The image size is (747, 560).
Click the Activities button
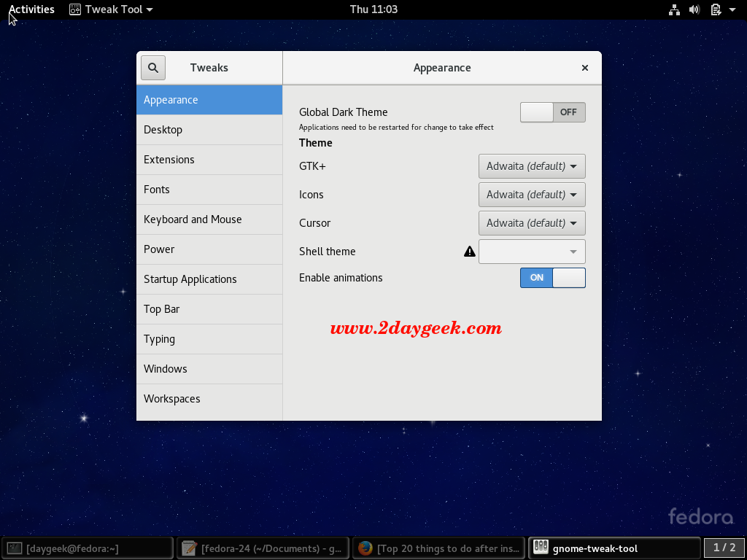coord(31,9)
